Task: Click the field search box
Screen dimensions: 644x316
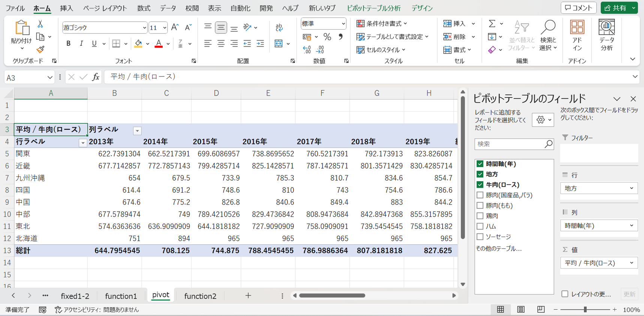Action: (514, 144)
